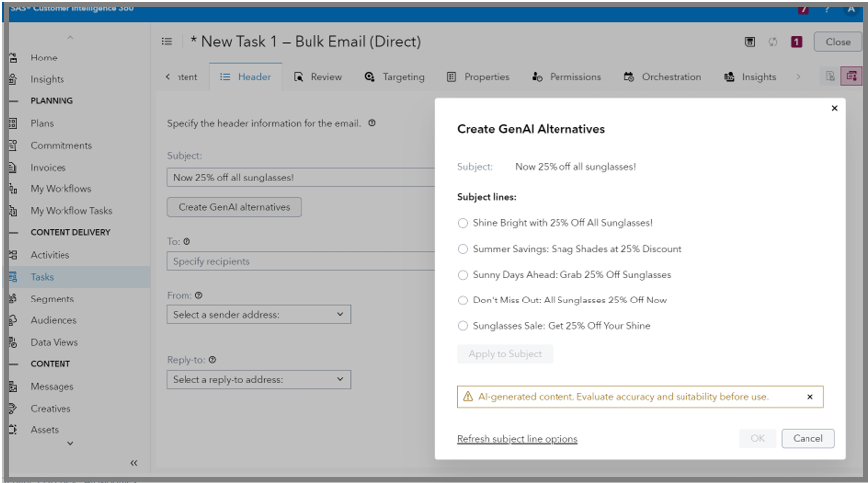Click the Home icon in sidebar

click(13, 58)
